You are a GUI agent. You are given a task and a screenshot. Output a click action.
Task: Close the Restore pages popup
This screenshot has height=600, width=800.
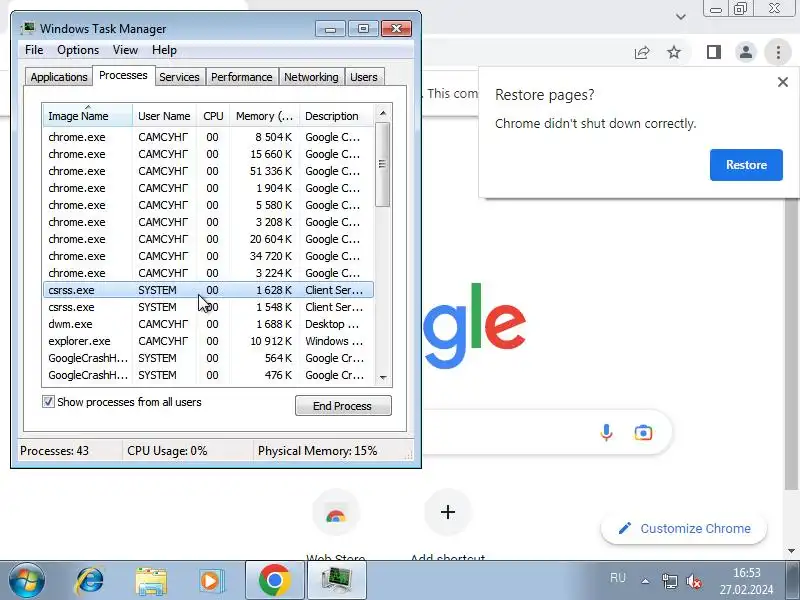[x=783, y=82]
